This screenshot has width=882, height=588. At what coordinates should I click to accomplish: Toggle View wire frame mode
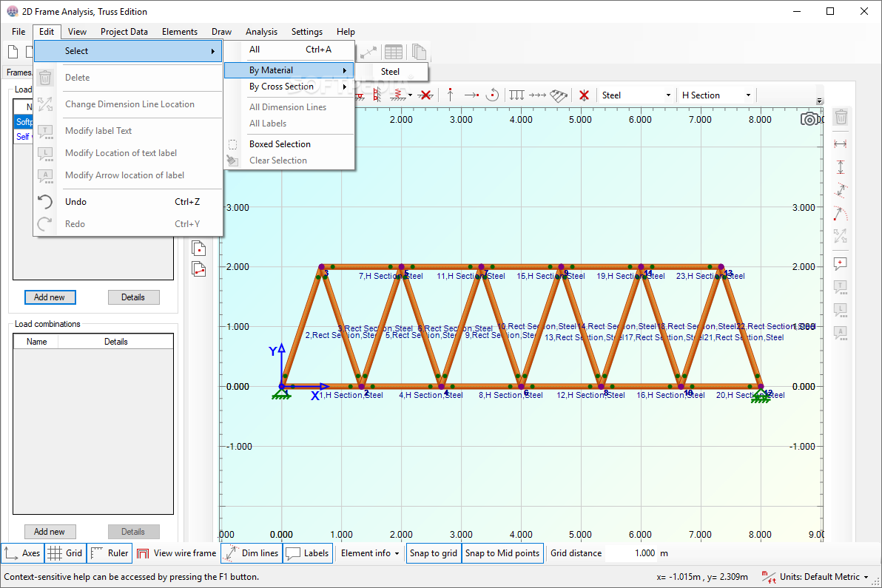tap(177, 553)
